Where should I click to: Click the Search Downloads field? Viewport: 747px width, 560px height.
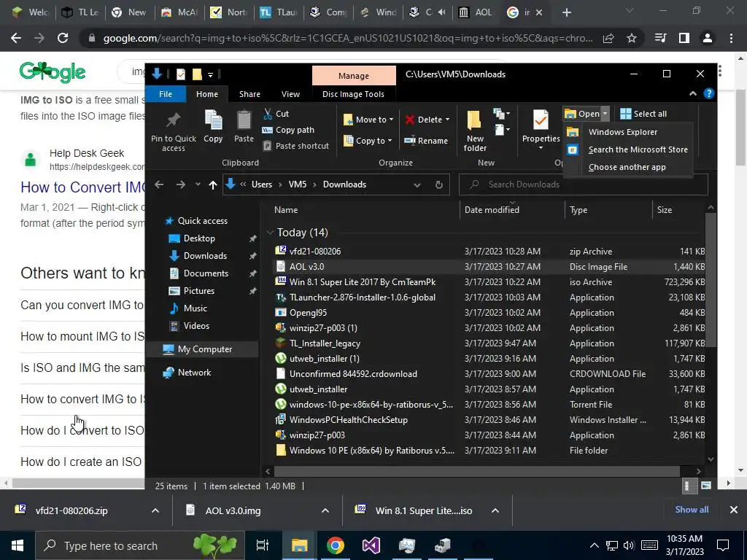tap(583, 184)
